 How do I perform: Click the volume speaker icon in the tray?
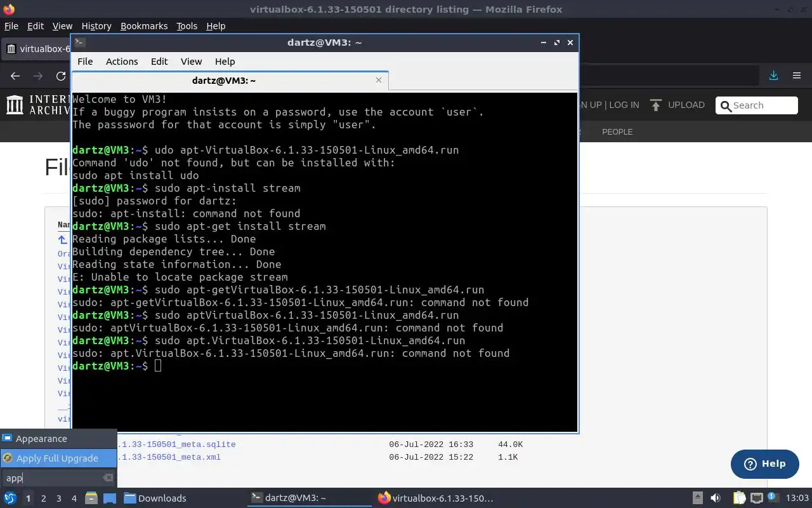pos(716,498)
